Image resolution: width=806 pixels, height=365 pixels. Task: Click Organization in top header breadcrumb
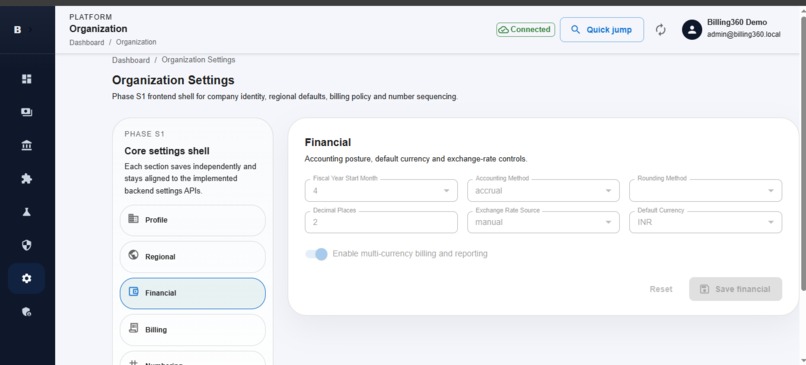point(136,42)
